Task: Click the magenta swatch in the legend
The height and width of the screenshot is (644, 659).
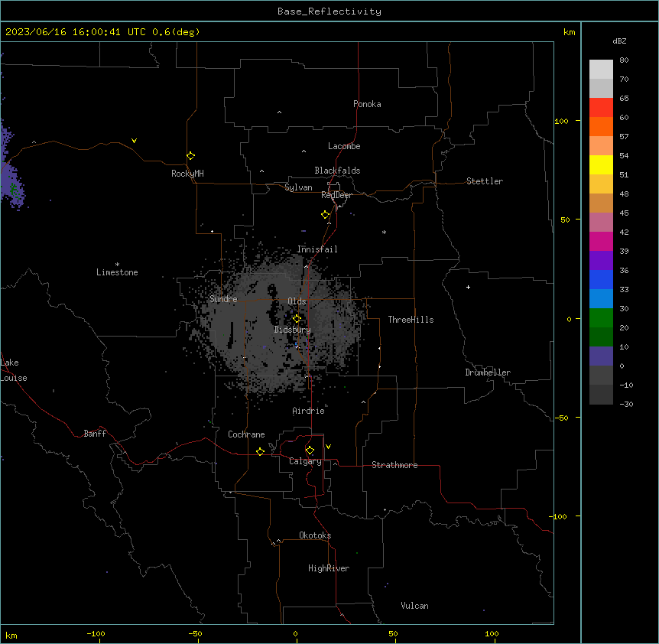Action: (601, 241)
